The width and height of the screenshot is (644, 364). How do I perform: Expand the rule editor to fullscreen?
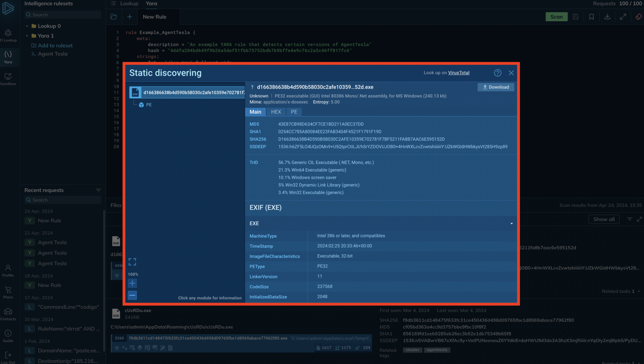624,17
